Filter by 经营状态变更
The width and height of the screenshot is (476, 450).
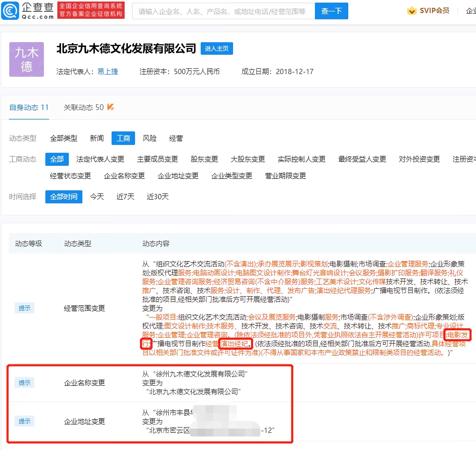[70, 176]
